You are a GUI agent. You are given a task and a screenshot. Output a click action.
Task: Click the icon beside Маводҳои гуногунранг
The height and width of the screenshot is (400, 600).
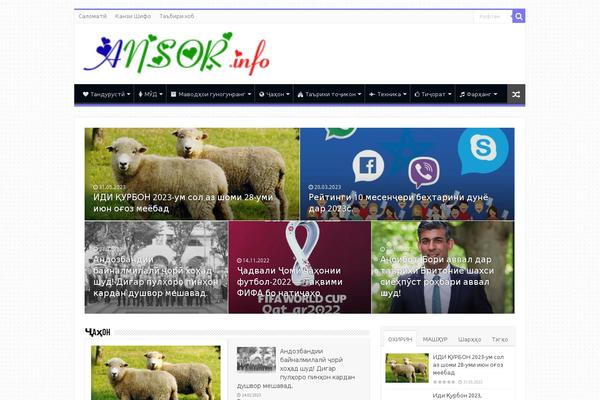click(x=173, y=94)
